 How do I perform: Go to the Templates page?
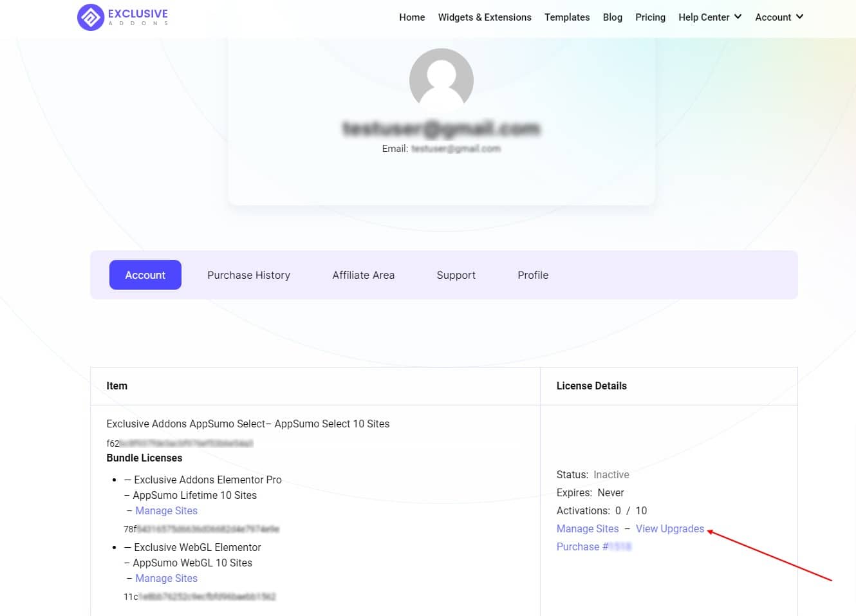tap(567, 17)
